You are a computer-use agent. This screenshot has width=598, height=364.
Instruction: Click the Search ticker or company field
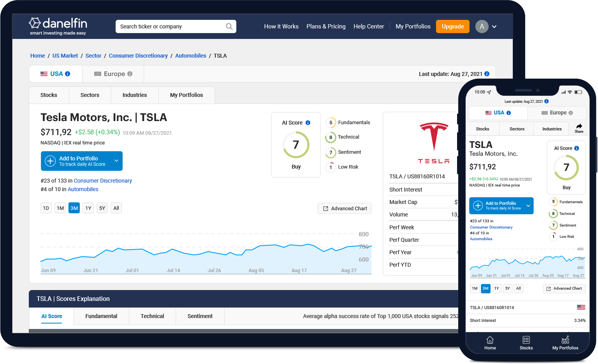pos(171,26)
